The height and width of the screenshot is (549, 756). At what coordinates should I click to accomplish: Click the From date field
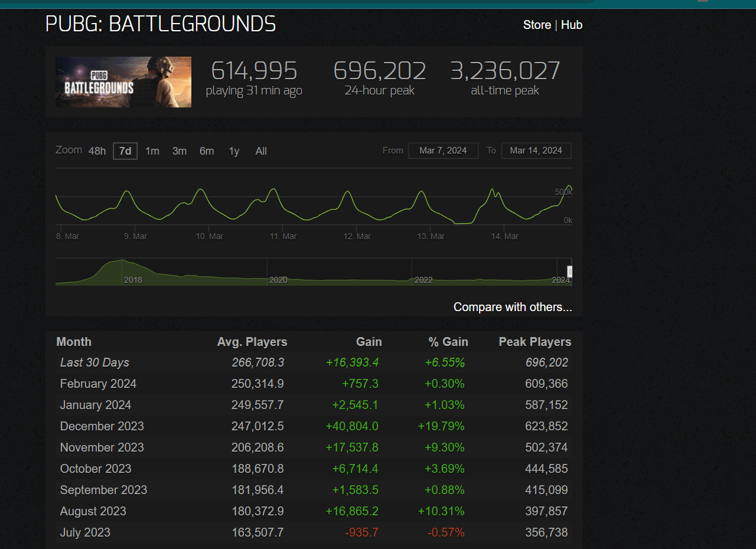443,151
